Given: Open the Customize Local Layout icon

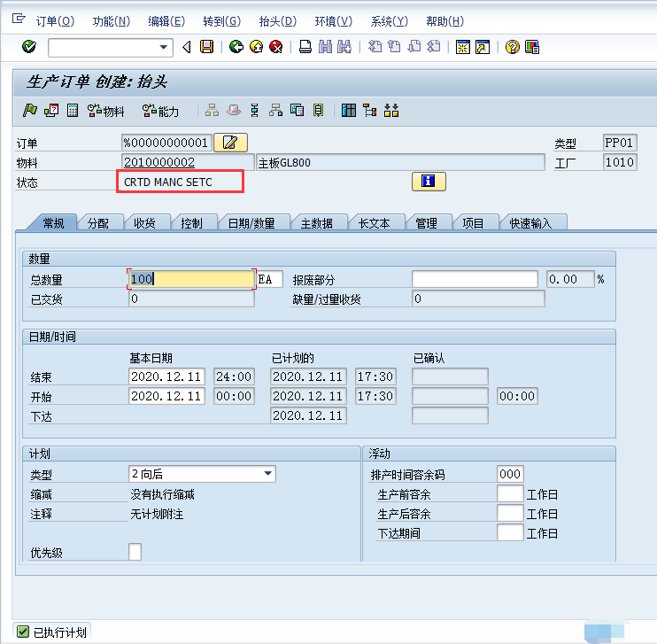Looking at the screenshot, I should point(532,47).
